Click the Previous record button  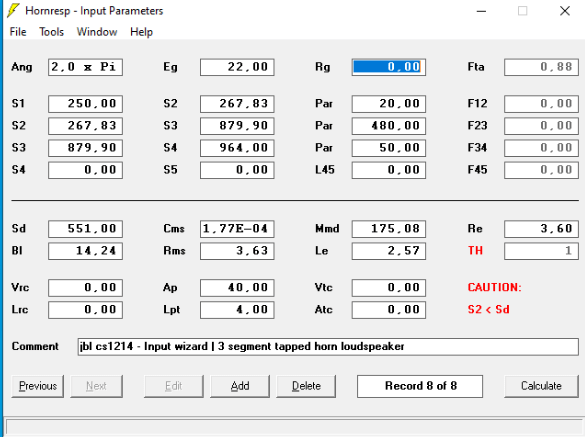[38, 386]
